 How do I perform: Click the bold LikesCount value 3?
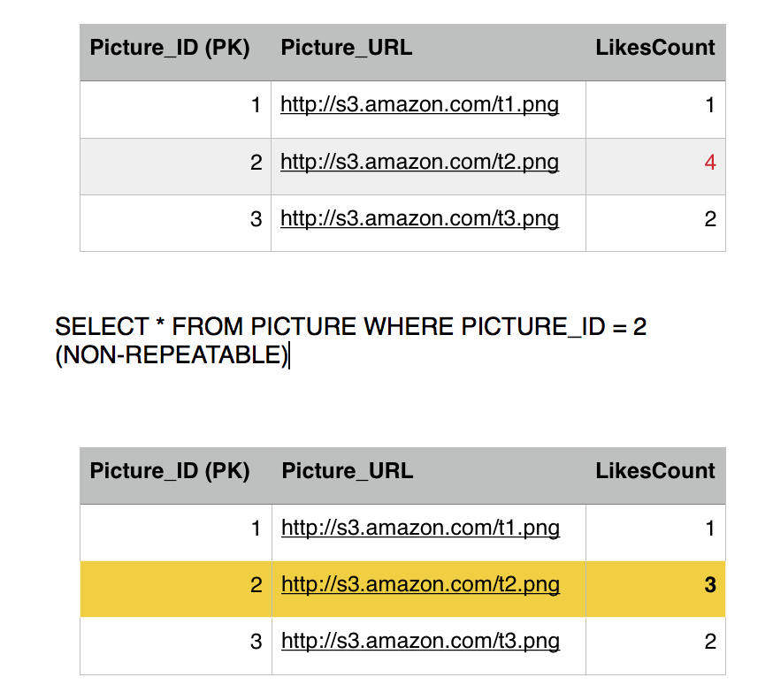tap(710, 585)
